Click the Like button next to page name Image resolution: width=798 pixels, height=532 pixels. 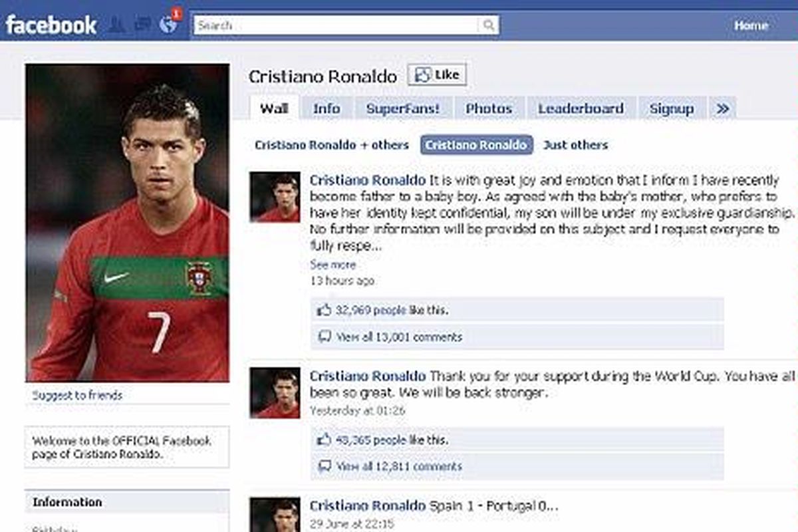pyautogui.click(x=437, y=75)
